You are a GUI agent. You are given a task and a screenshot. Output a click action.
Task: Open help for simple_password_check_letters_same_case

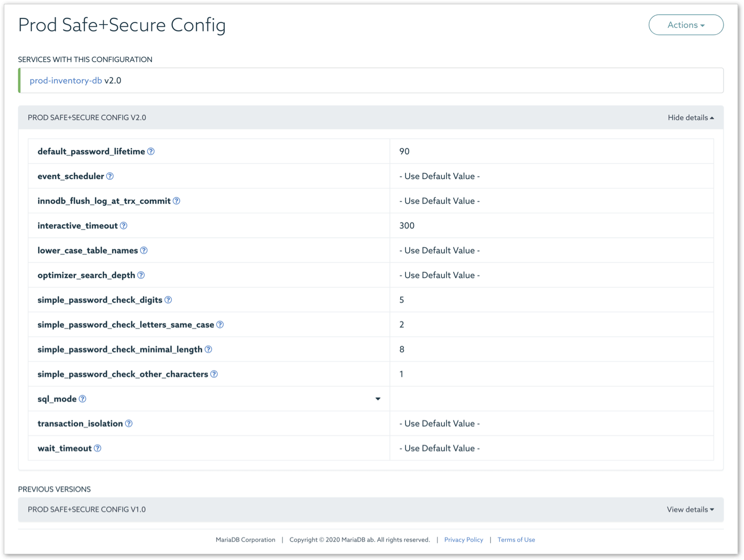point(221,324)
